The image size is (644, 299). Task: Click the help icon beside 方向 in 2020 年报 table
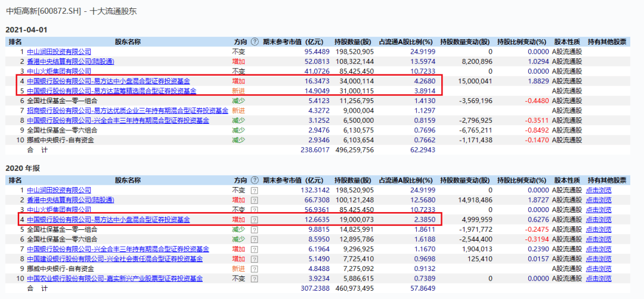click(x=255, y=180)
